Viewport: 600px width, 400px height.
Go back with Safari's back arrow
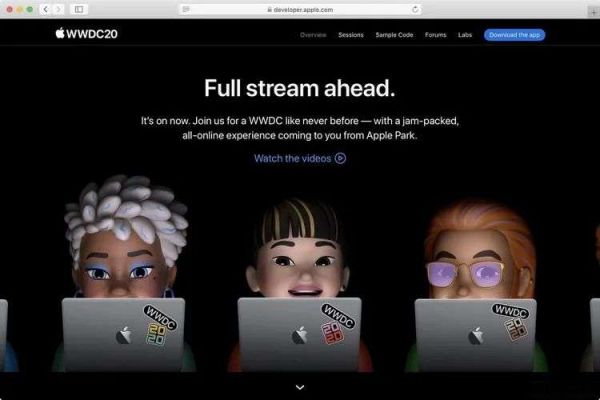click(x=45, y=9)
